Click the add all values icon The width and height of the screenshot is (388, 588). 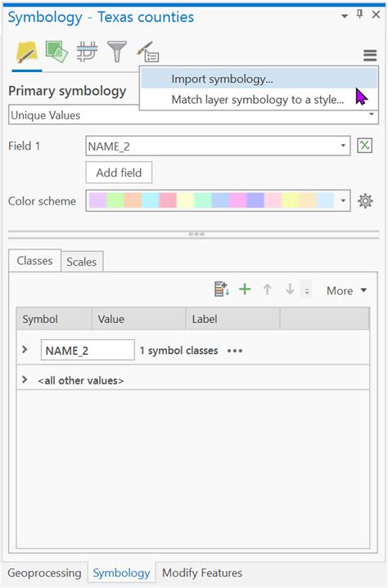(x=221, y=290)
